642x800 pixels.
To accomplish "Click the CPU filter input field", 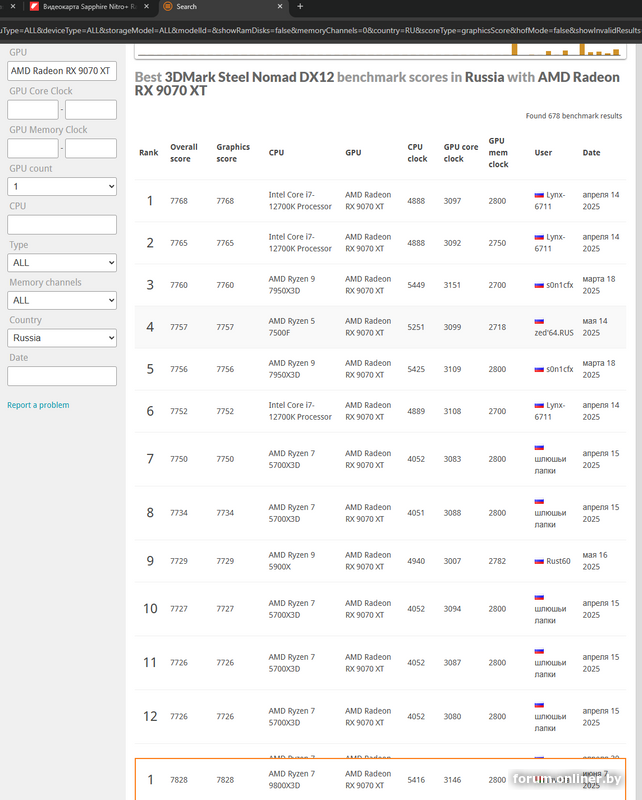I will [x=62, y=225].
